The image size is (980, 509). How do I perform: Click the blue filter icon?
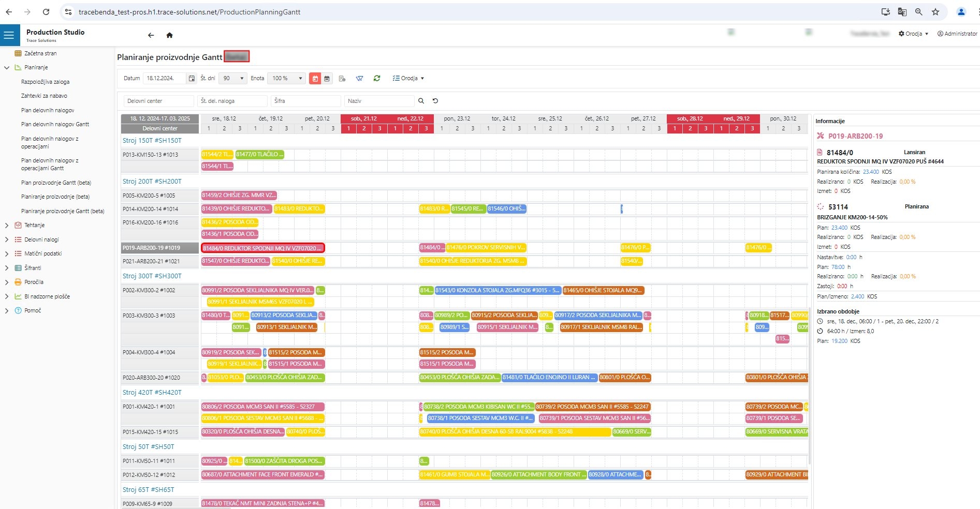point(359,78)
